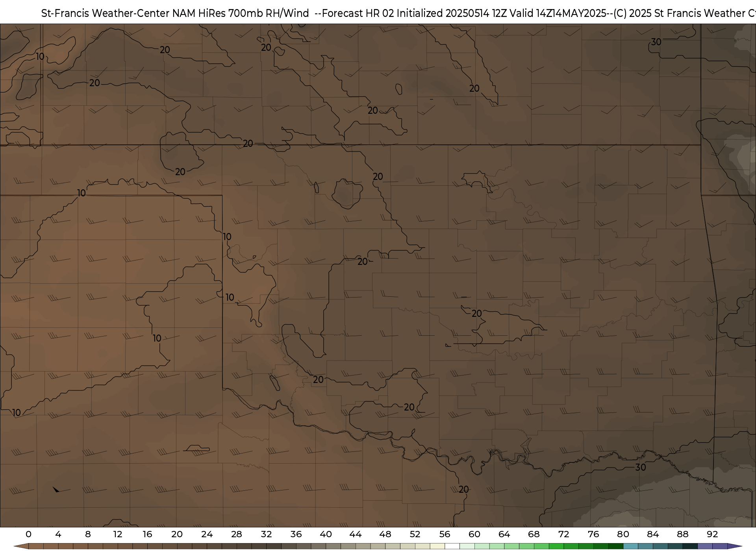Click the color bar label 72
The image size is (756, 551).
pyautogui.click(x=564, y=534)
